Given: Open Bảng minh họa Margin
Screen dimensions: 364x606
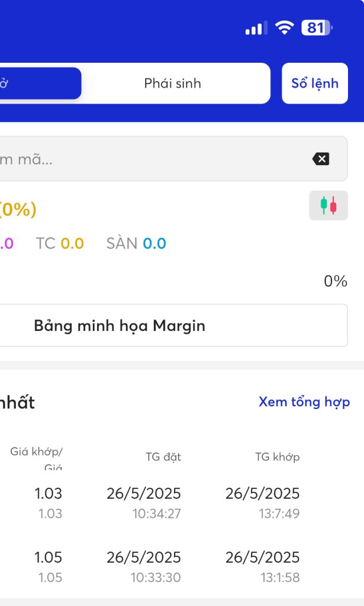Looking at the screenshot, I should (120, 325).
